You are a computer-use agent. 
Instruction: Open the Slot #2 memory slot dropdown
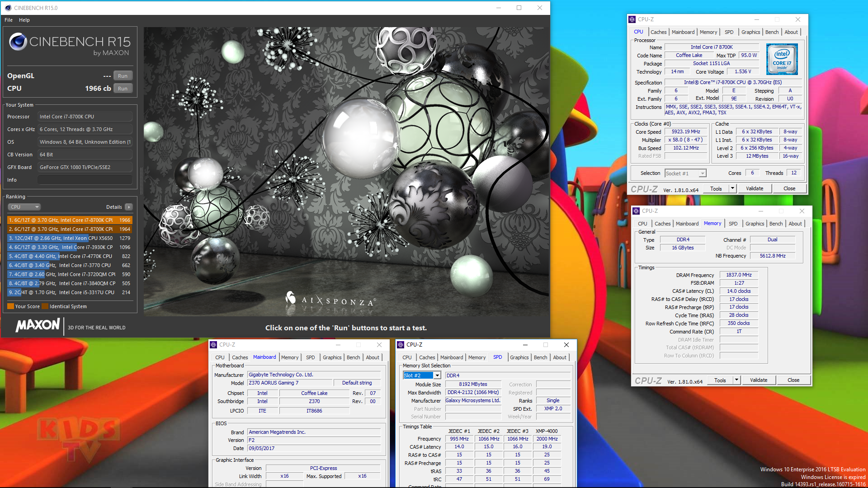422,375
